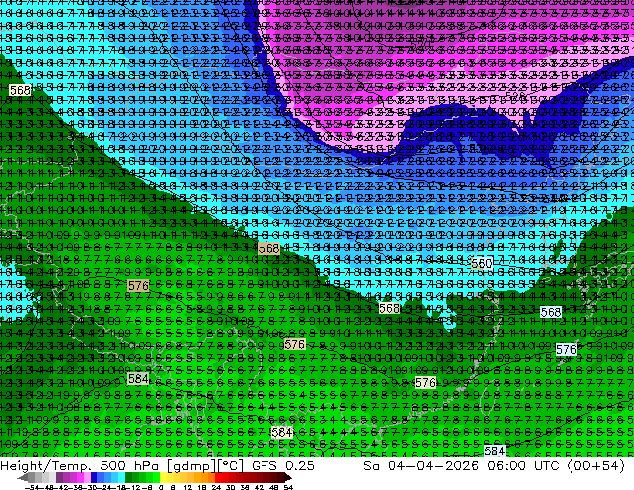Click the '[°C]' unit text

(231, 465)
